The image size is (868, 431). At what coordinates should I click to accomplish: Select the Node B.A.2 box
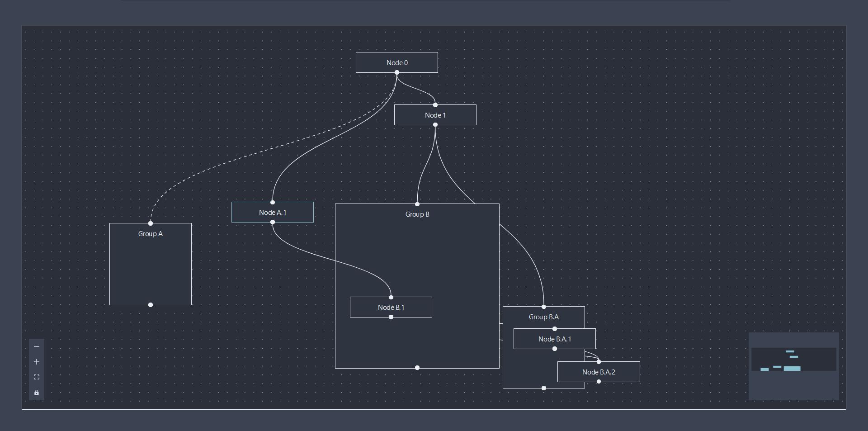tap(598, 372)
